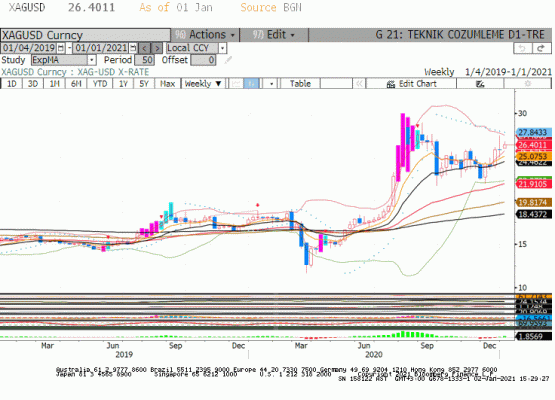Open start date calendar picker icon
This screenshot has height=400, width=555.
coord(61,48)
